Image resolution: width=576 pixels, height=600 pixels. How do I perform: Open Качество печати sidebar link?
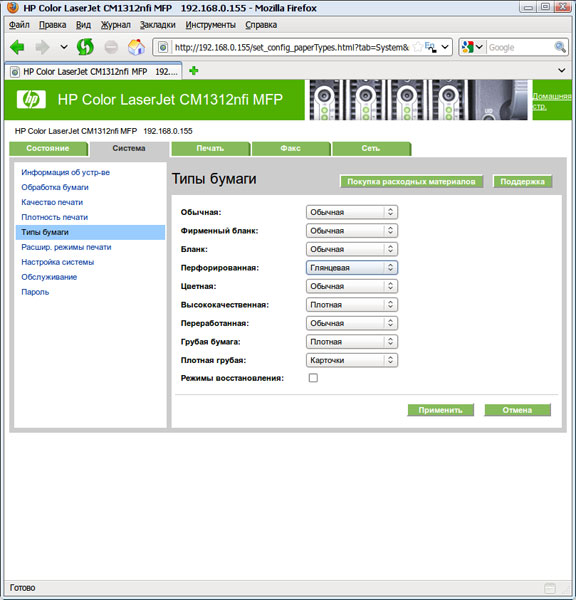52,202
